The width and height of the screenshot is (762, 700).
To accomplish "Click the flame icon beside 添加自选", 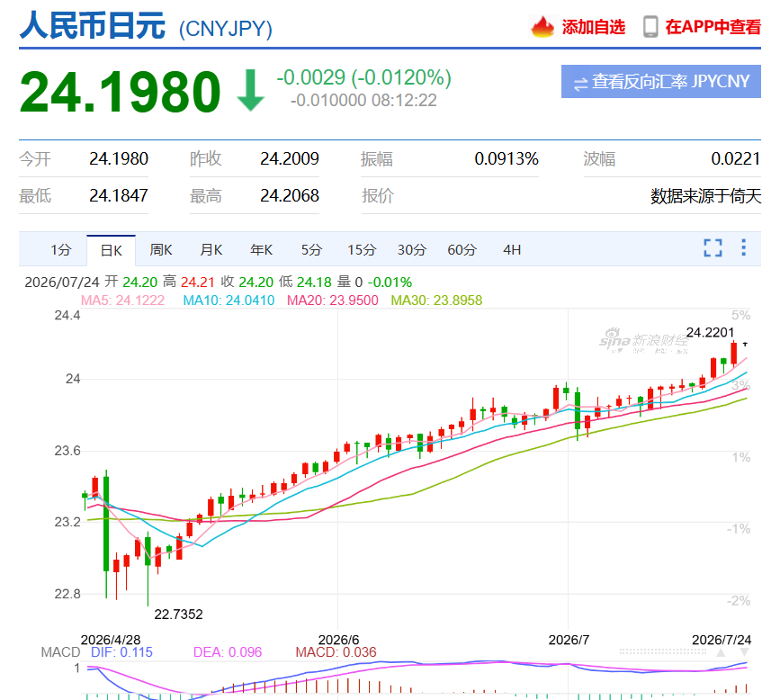I will [x=542, y=27].
